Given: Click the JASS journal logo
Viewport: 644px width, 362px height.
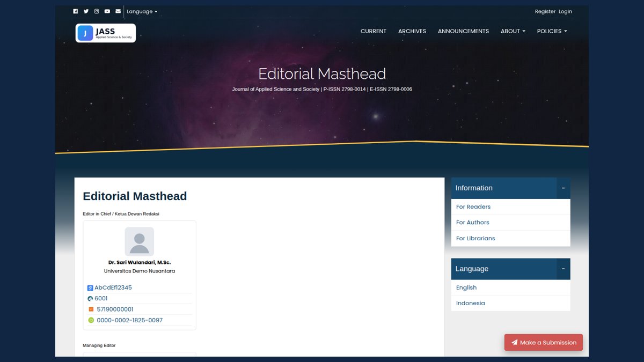Looking at the screenshot, I should 106,33.
